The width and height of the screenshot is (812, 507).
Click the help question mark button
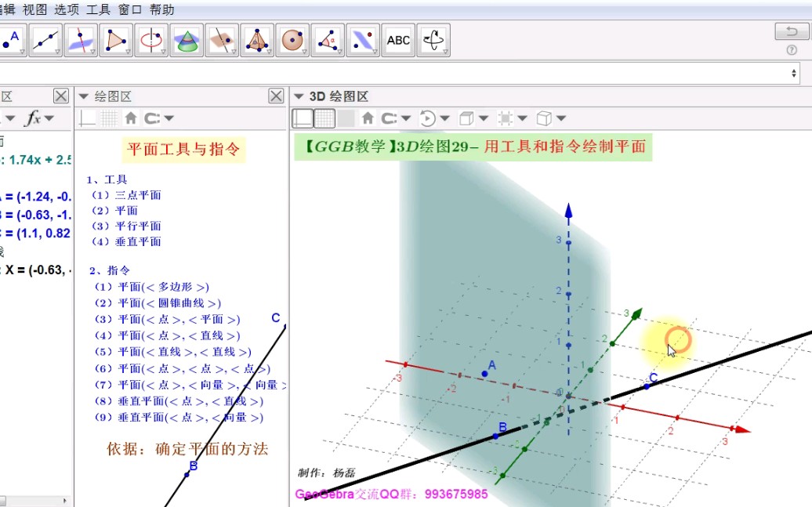(x=791, y=49)
